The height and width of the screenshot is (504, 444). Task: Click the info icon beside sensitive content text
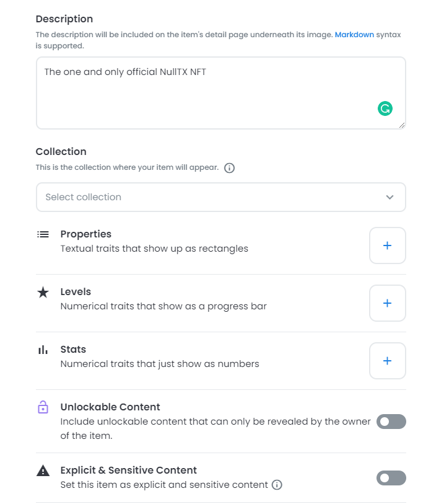277,485
